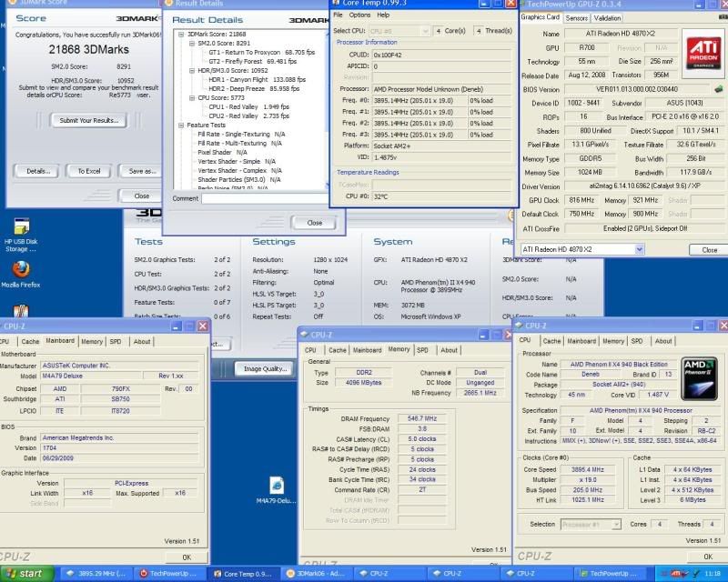The width and height of the screenshot is (728, 582).
Task: Collapse the Feature Tests tree node
Action: [181, 125]
